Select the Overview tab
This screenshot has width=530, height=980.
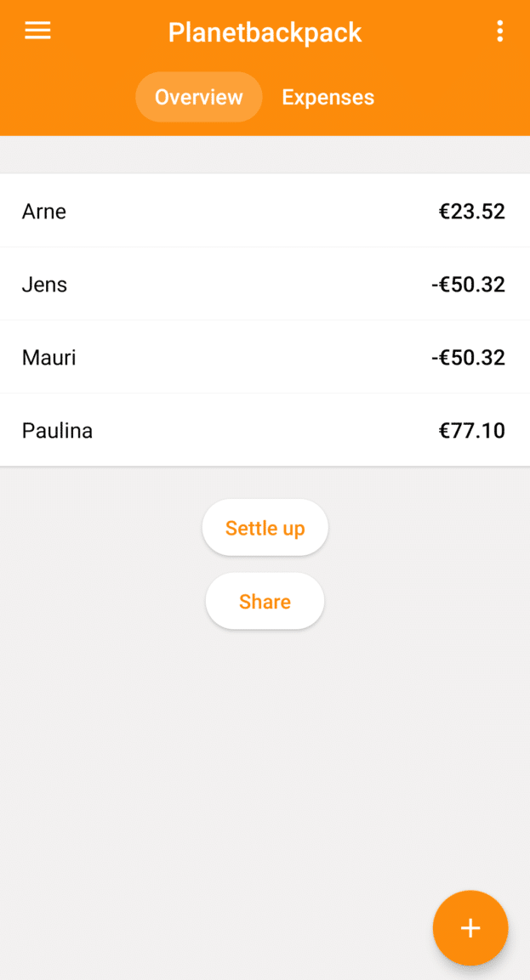pos(198,98)
